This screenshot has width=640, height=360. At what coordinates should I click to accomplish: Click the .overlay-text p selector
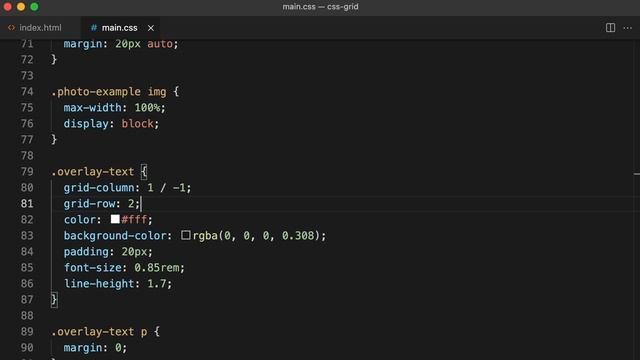pyautogui.click(x=99, y=332)
